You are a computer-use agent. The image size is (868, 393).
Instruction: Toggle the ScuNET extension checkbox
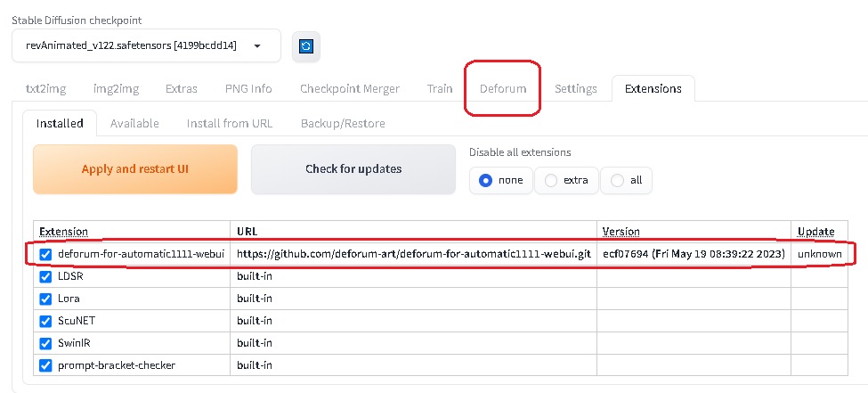pos(46,321)
